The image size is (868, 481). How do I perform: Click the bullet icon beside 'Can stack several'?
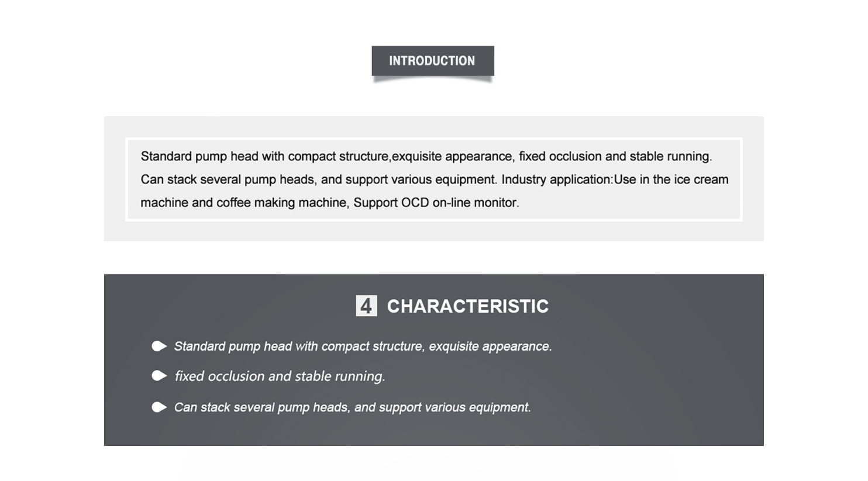(x=159, y=407)
